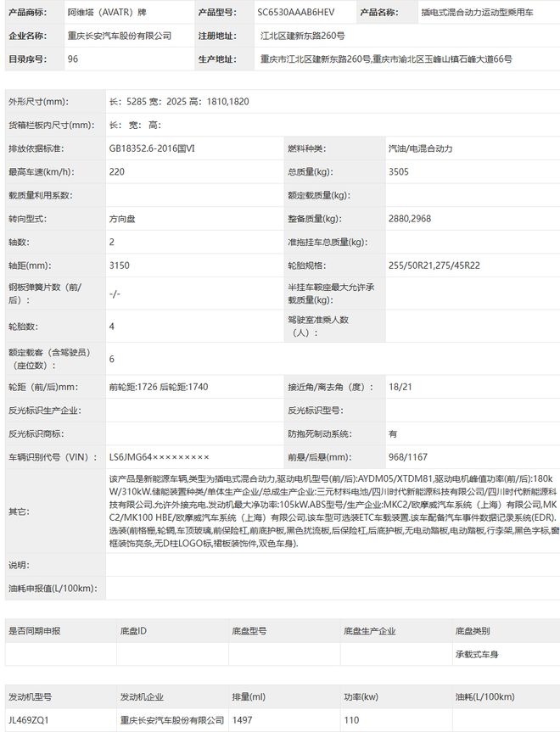Click engine manufacturer 重庆长安汽车股份有限公司
Viewport: 560px width, 732px height.
pyautogui.click(x=172, y=720)
